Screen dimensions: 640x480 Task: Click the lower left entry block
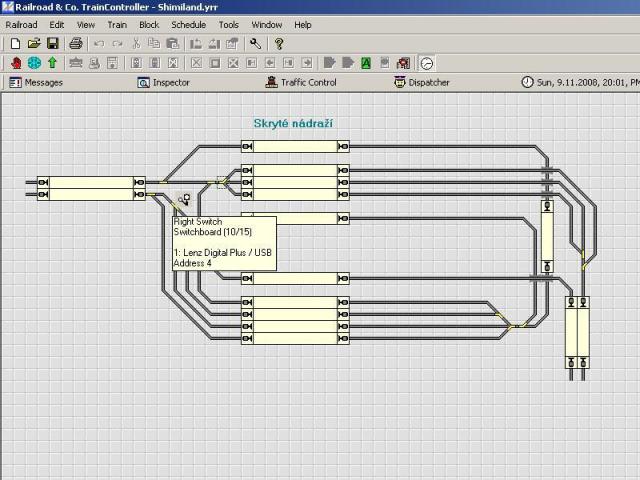click(x=91, y=194)
